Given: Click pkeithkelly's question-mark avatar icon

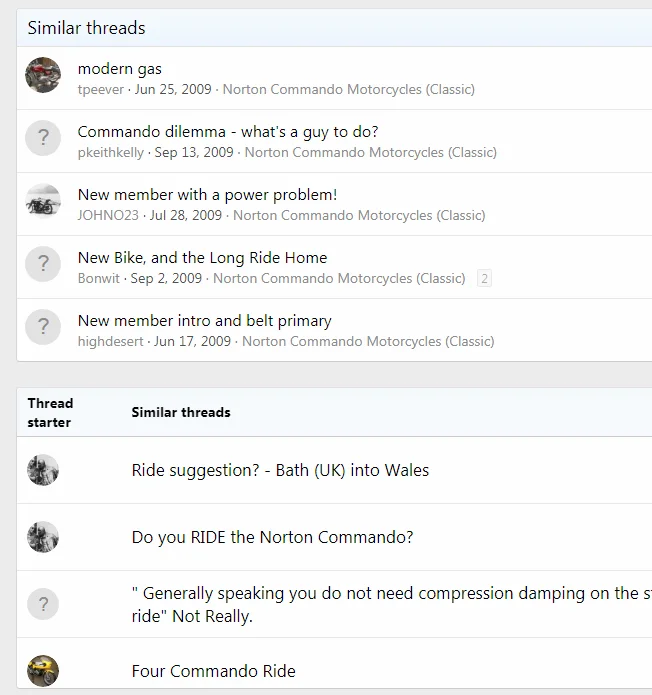Looking at the screenshot, I should (x=43, y=139).
